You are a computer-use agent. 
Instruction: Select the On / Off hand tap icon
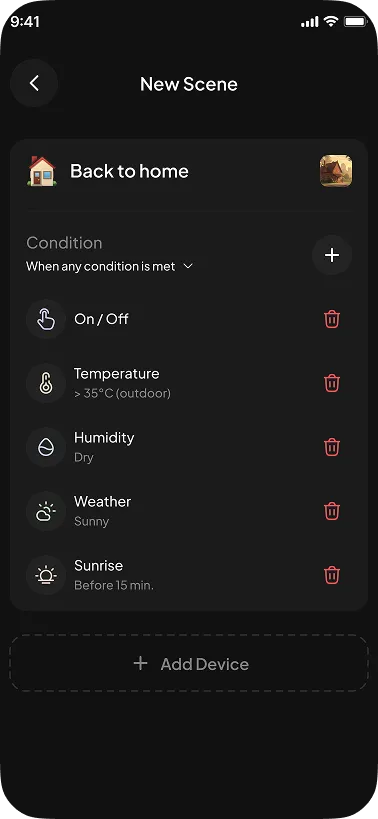pos(46,319)
